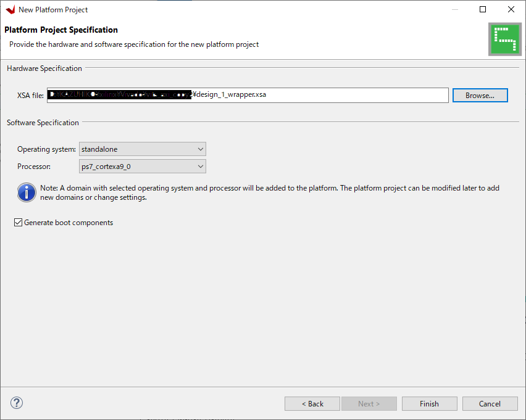Click the 'Provide the hardware and software specification' description
This screenshot has height=420, width=526.
click(134, 44)
